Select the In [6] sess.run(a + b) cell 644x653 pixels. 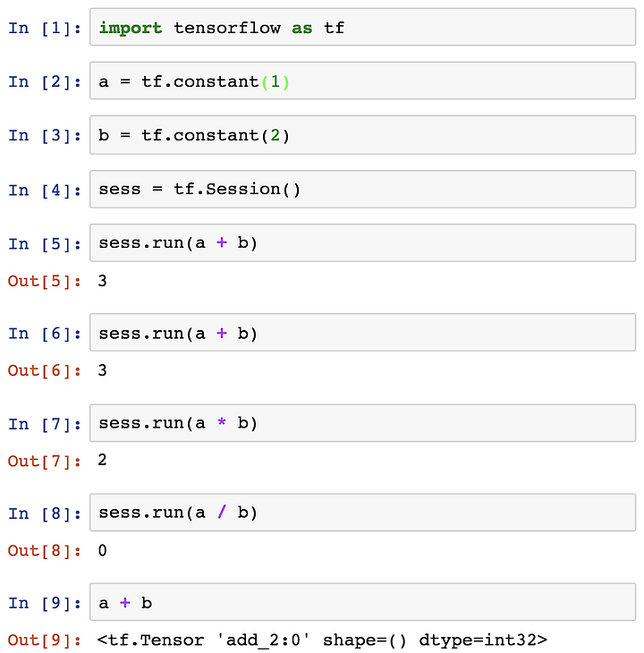pos(362,333)
